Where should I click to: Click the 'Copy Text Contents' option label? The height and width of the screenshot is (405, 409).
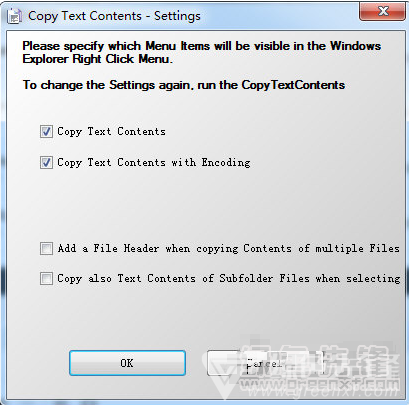(x=111, y=131)
